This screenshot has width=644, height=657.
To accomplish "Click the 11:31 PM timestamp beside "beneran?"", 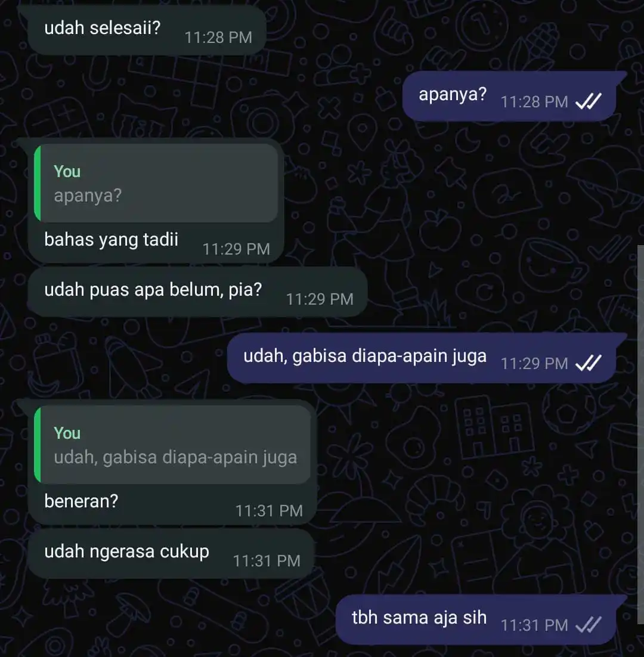I will click(269, 511).
